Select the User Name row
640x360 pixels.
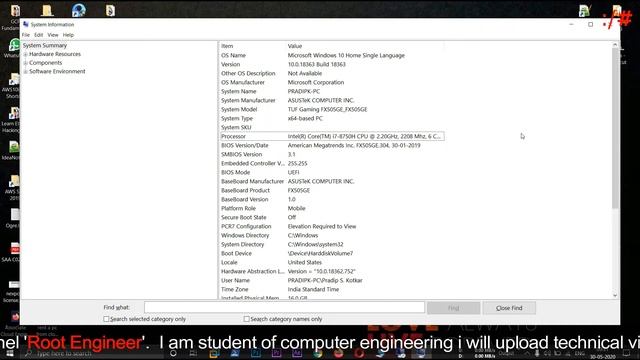click(332, 280)
